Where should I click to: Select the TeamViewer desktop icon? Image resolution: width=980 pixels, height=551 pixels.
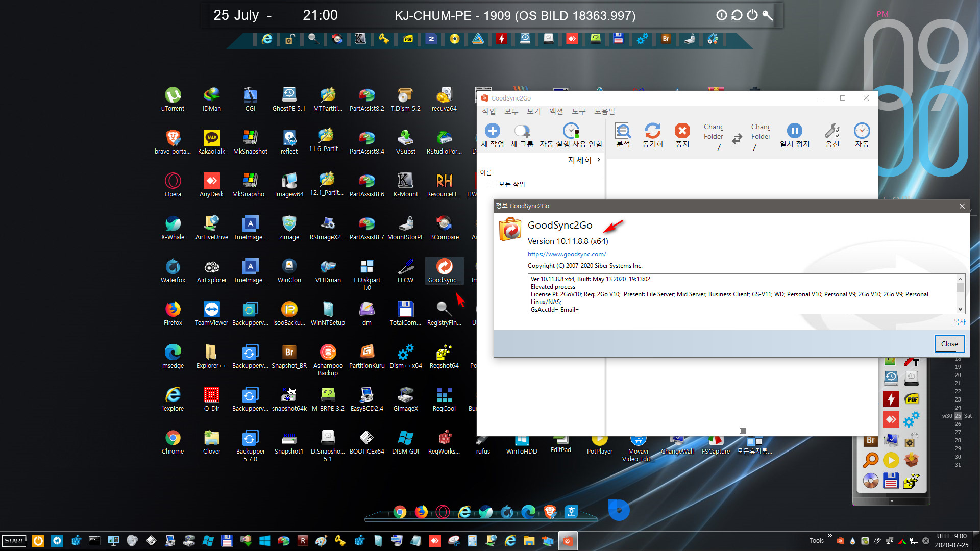211,314
